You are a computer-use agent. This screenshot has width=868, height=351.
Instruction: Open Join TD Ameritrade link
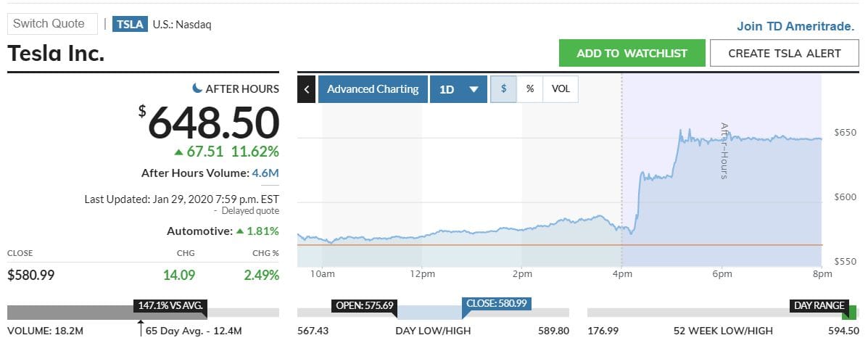click(795, 26)
